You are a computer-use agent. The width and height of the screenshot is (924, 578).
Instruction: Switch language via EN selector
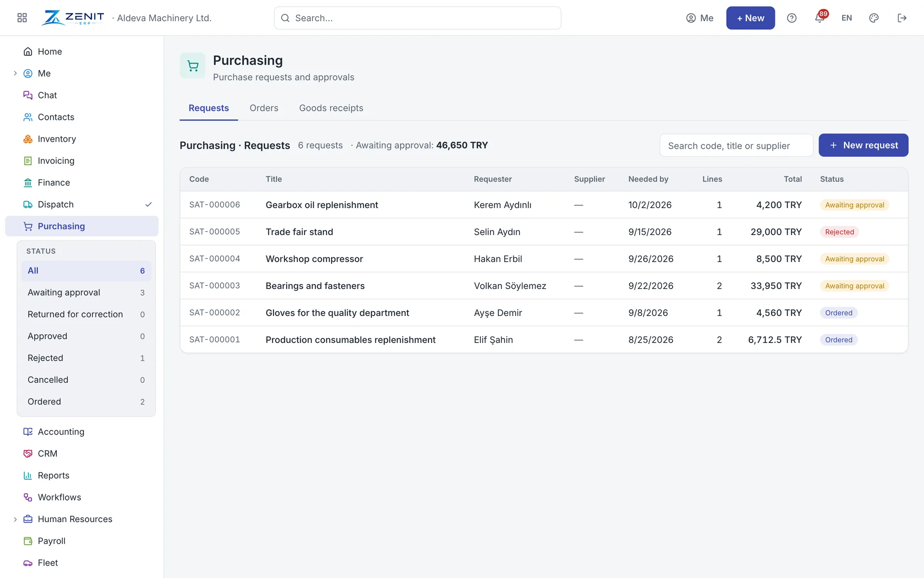pyautogui.click(x=847, y=18)
